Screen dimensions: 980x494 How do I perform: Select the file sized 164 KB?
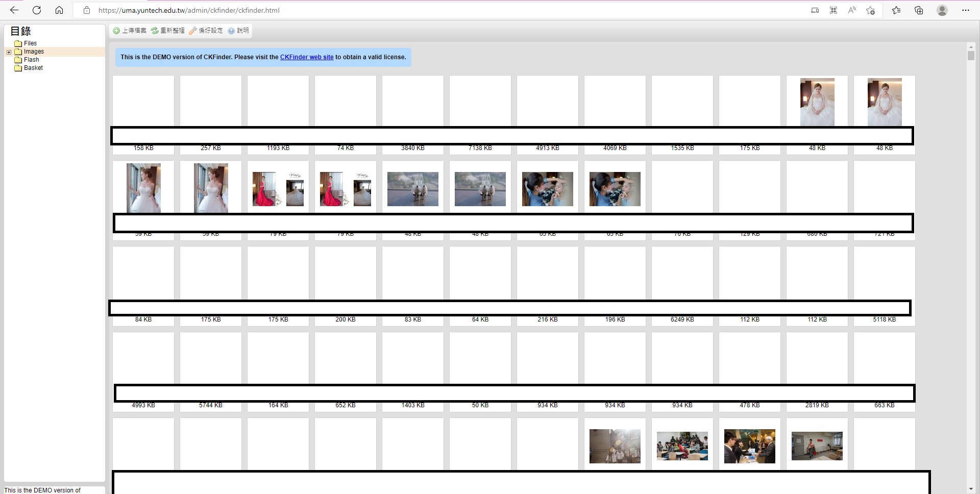(278, 372)
